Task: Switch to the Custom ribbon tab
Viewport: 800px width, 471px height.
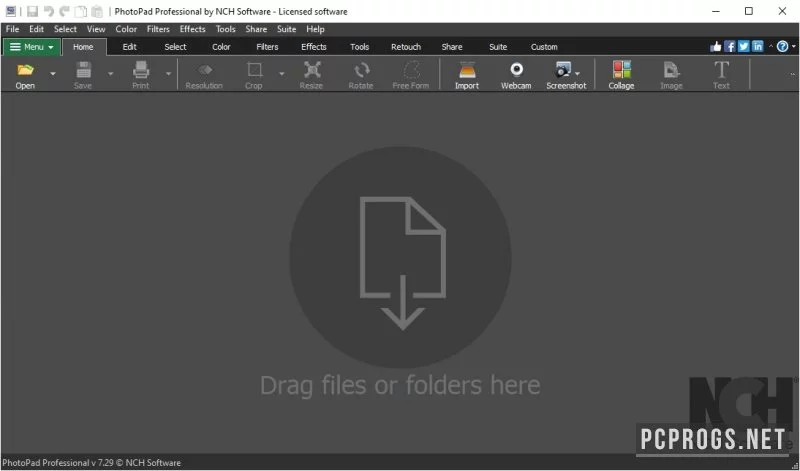Action: [x=544, y=47]
